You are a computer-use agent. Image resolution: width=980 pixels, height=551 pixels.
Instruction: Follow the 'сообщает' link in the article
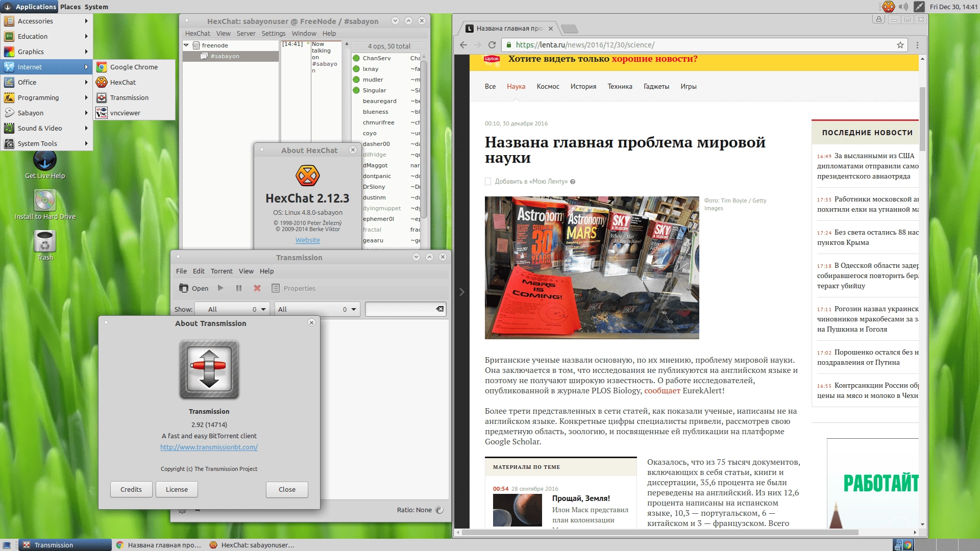click(x=662, y=390)
